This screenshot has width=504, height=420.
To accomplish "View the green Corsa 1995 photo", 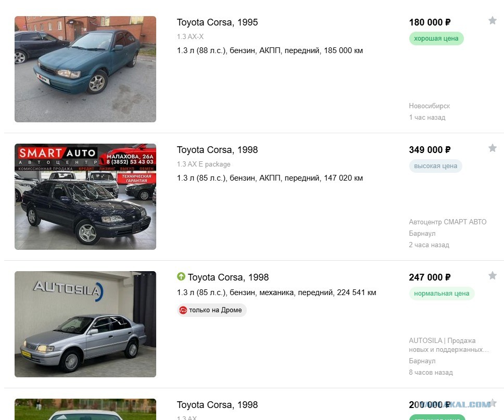I will pyautogui.click(x=85, y=69).
